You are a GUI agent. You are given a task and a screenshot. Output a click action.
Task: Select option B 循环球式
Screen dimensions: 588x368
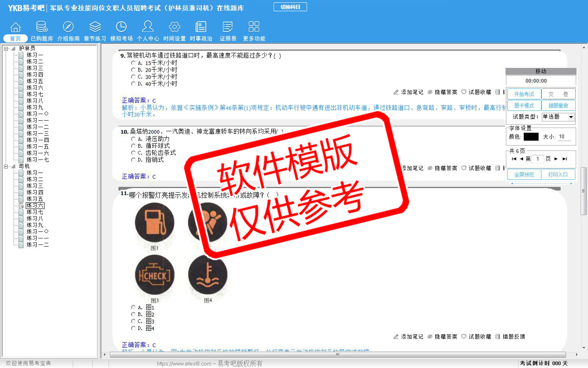pos(133,146)
